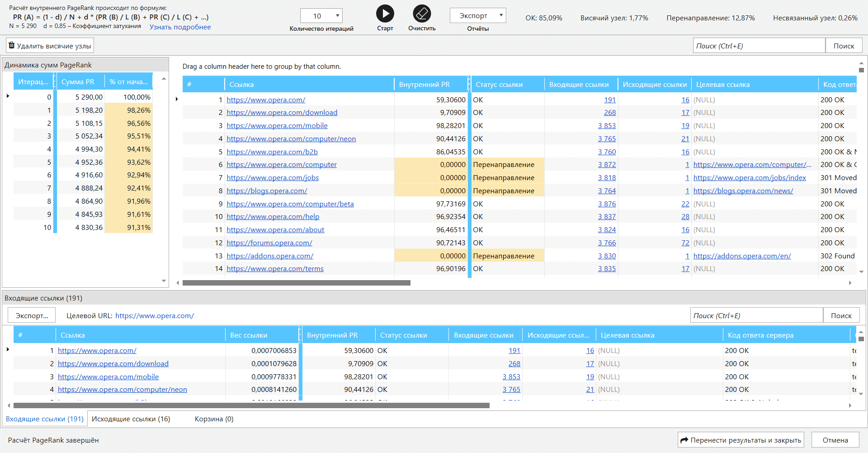Click arrow icon of Перенести результаты и закрыть
This screenshot has width=868, height=453.
684,440
